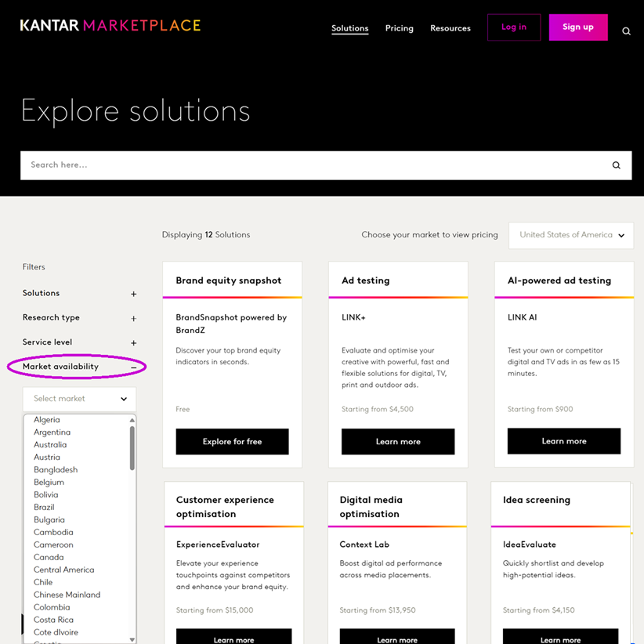Select Bulgaria in the market list
644x644 pixels.
(49, 520)
